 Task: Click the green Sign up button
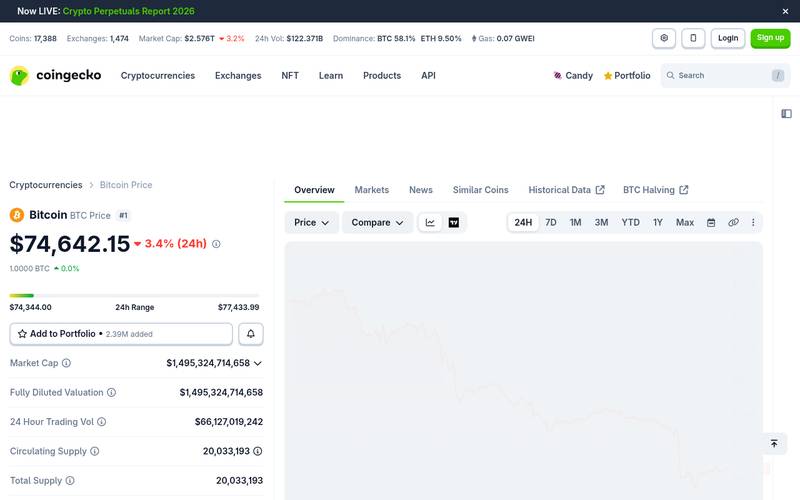(770, 38)
